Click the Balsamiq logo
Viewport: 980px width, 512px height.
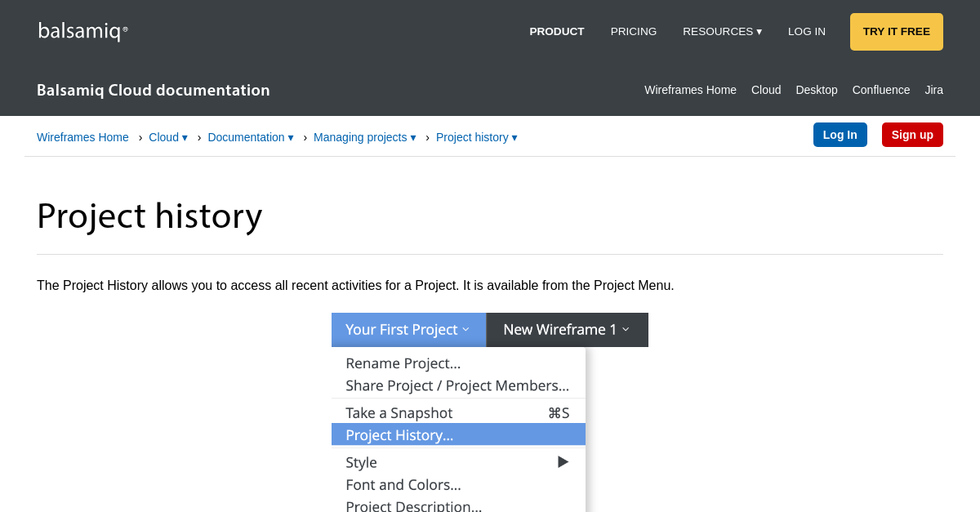[x=82, y=32]
